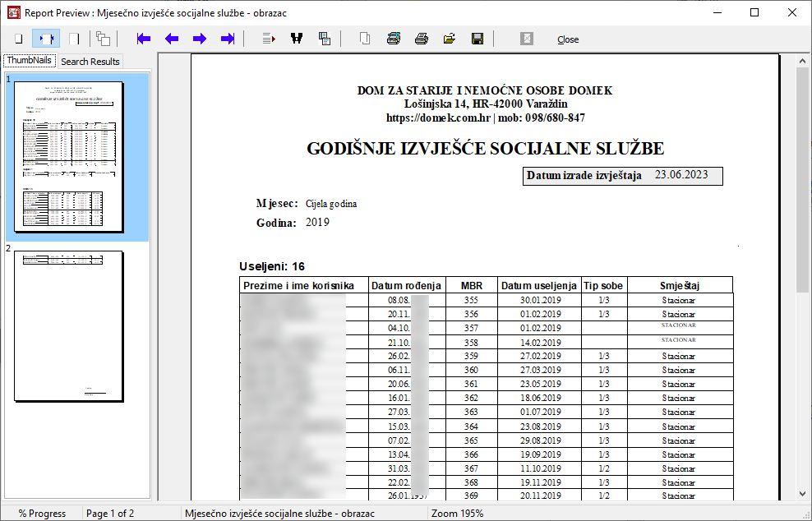Switch to the Search Results tab
Screen dimensions: 812x521
[90, 62]
